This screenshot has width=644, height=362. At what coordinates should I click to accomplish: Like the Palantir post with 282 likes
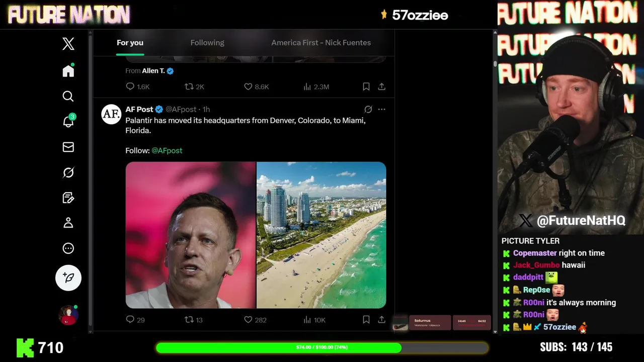(x=255, y=320)
